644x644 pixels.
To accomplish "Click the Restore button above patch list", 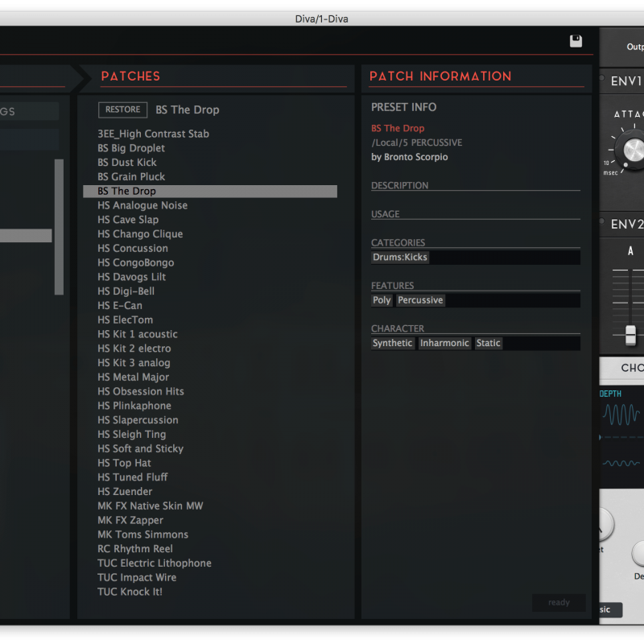I will point(122,109).
